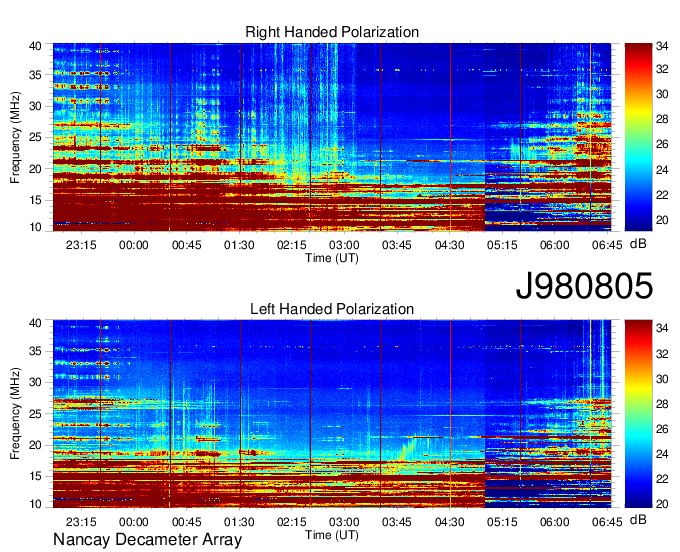This screenshot has width=680, height=552.
Task: Click frequency tick '10' on Right Handed plot axis
Action: pos(36,227)
